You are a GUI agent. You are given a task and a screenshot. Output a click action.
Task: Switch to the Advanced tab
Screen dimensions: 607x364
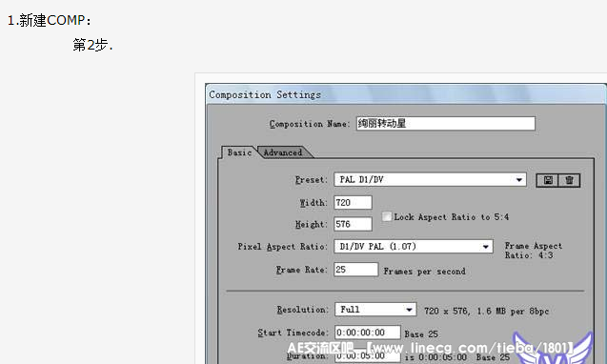(283, 152)
